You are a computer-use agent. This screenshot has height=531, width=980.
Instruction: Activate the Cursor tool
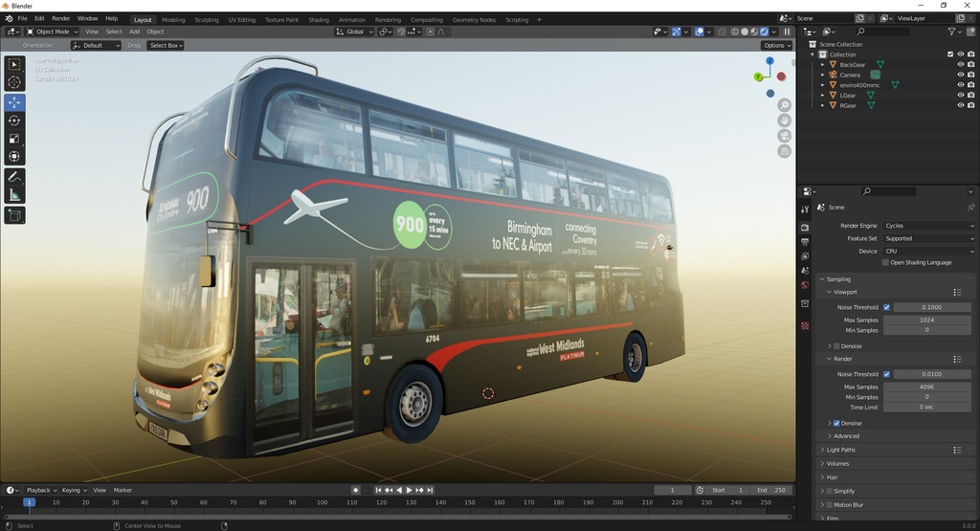pyautogui.click(x=14, y=83)
